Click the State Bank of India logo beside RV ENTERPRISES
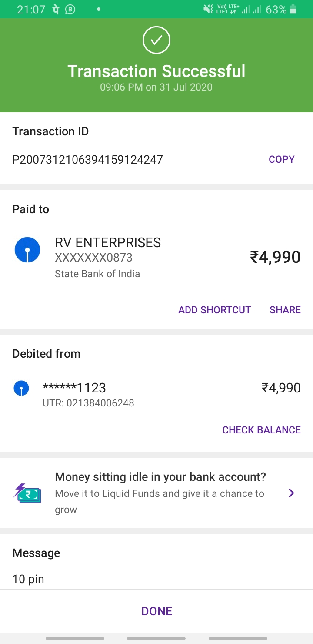 (27, 250)
